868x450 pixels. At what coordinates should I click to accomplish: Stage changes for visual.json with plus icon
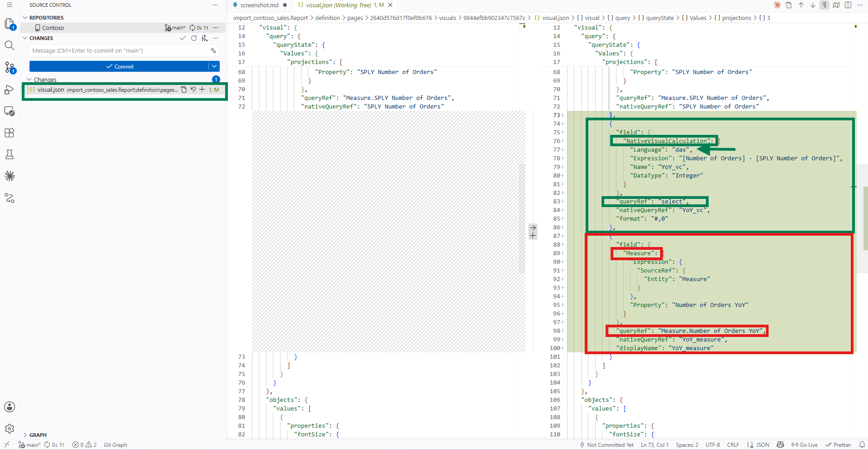point(202,89)
